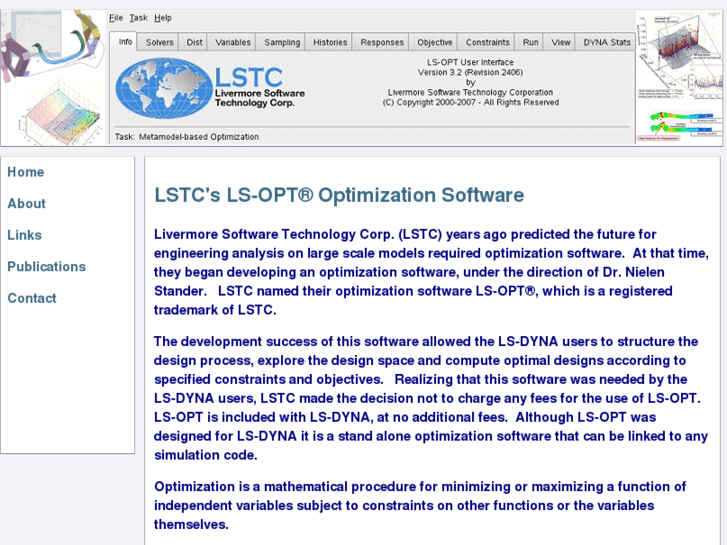Image resolution: width=727 pixels, height=545 pixels.
Task: Switch to the Objective tab
Action: [x=434, y=42]
